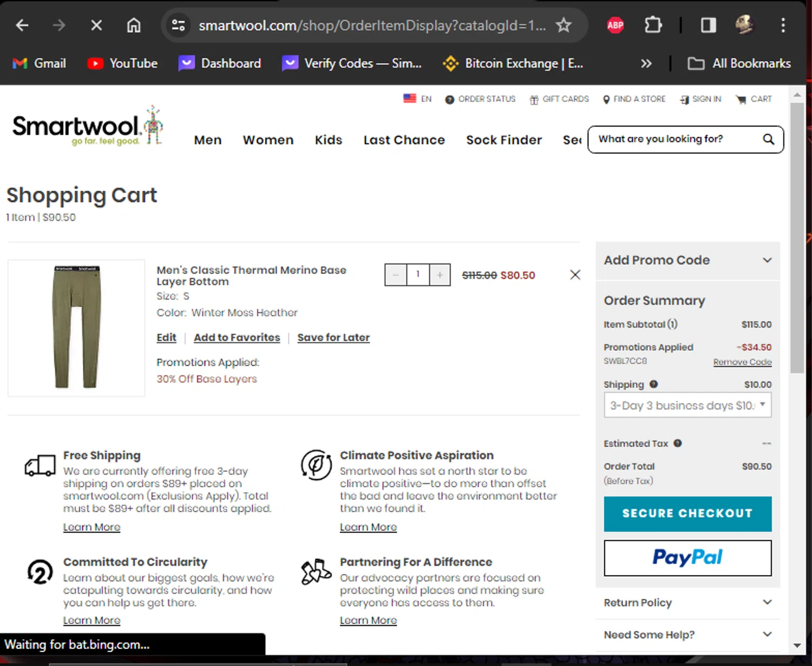Viewport: 812px width, 666px height.
Task: View site information icon in address bar
Action: pyautogui.click(x=178, y=25)
